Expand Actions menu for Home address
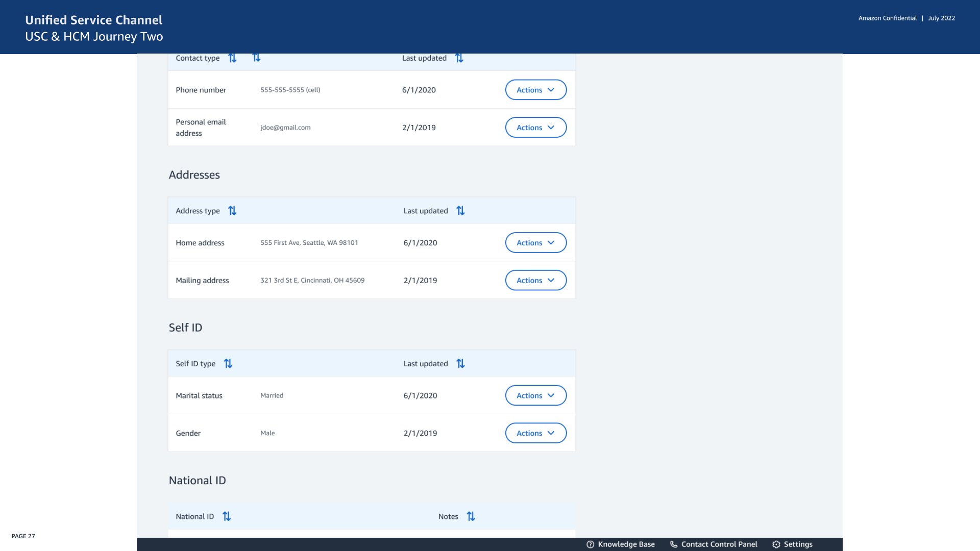The width and height of the screenshot is (980, 551). pyautogui.click(x=535, y=243)
